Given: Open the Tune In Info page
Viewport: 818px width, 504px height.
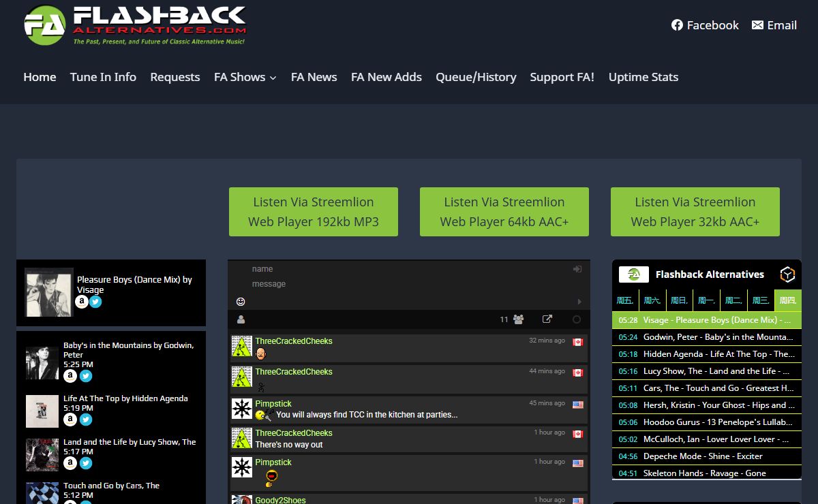Looking at the screenshot, I should click(103, 77).
